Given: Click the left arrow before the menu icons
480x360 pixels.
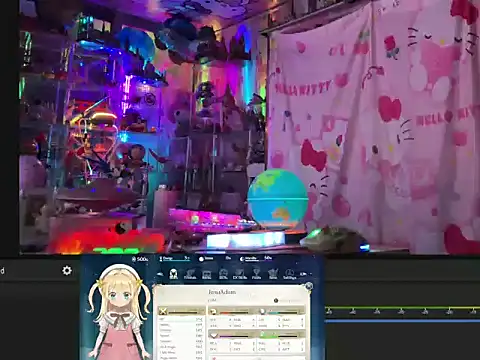Looking at the screenshot, I should tap(160, 274).
